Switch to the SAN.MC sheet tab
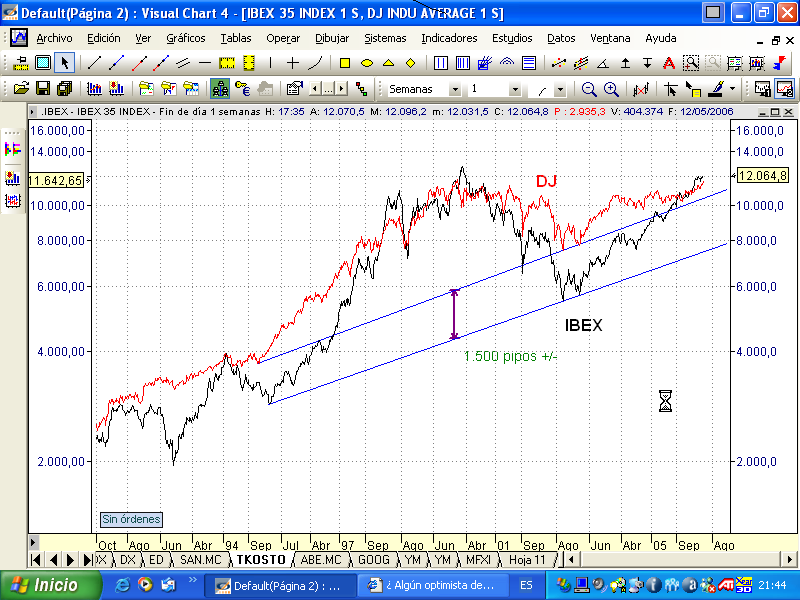Viewport: 800px width, 600px height. (201, 560)
